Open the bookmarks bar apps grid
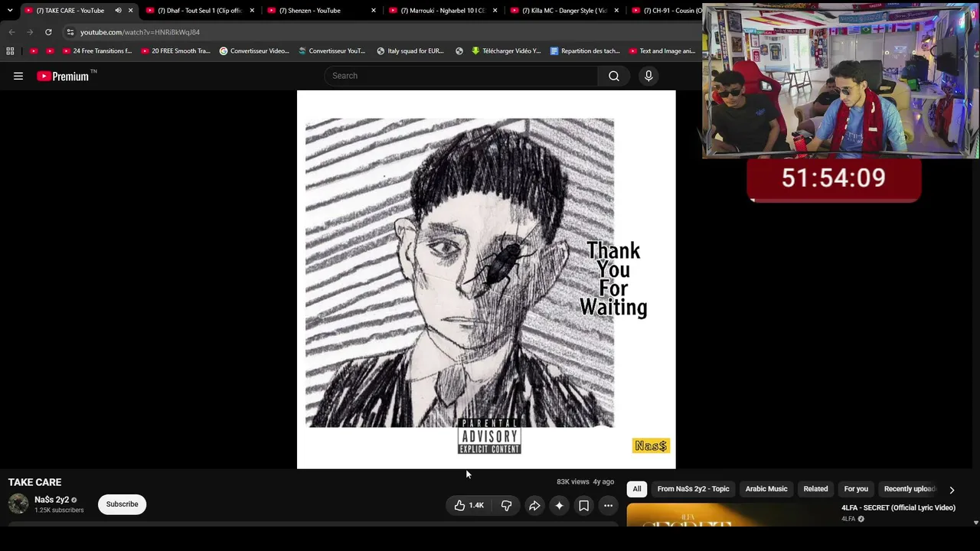This screenshot has width=980, height=551. click(10, 51)
